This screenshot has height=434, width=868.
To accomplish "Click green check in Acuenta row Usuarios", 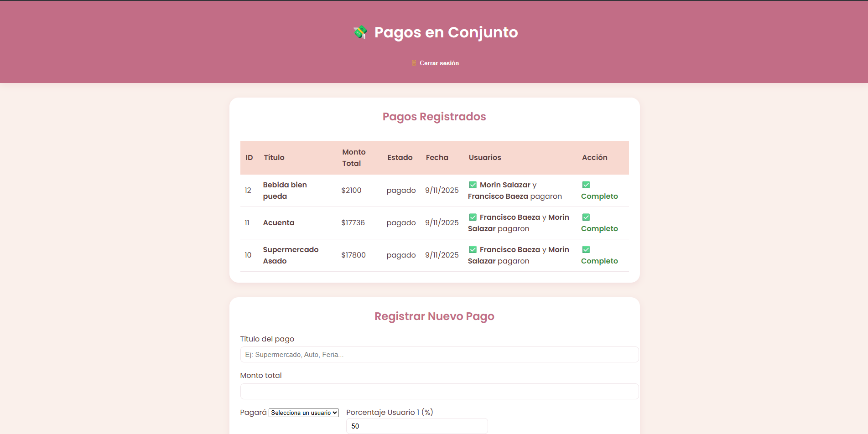I will pos(473,217).
